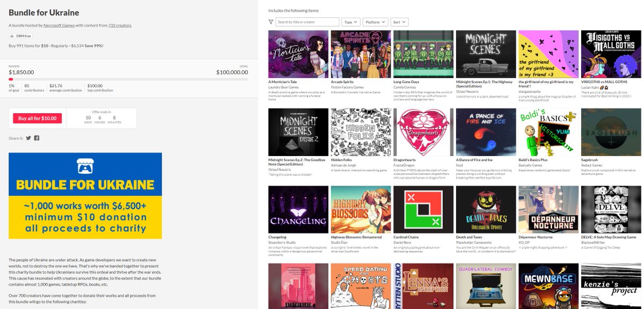Open A Mortician's Tale thumbnail
The image size is (644, 309).
(298, 54)
